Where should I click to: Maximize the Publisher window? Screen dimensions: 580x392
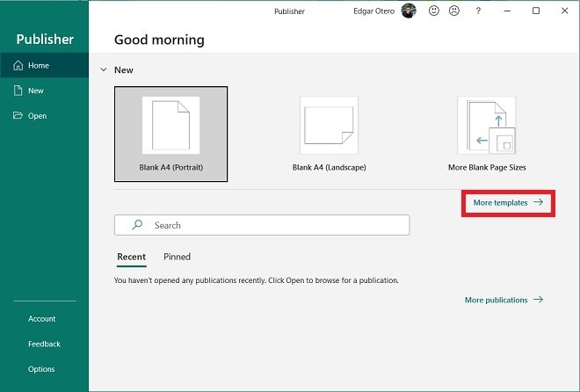(x=535, y=11)
